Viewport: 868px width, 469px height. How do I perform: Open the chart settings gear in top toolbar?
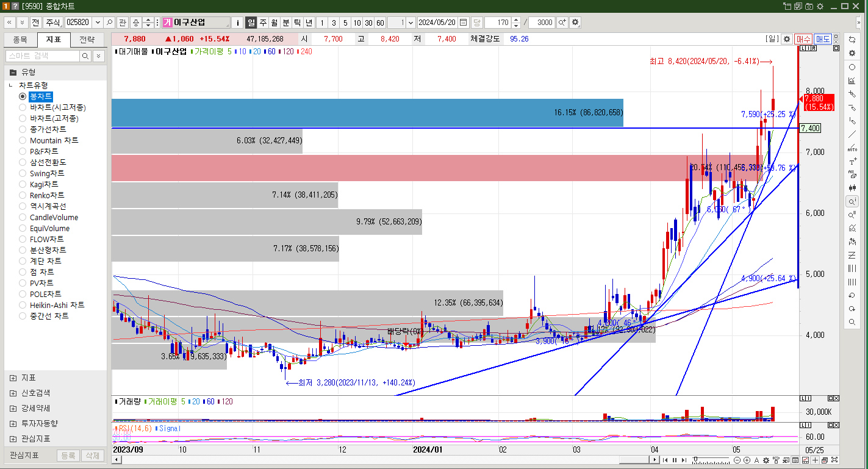coord(575,22)
